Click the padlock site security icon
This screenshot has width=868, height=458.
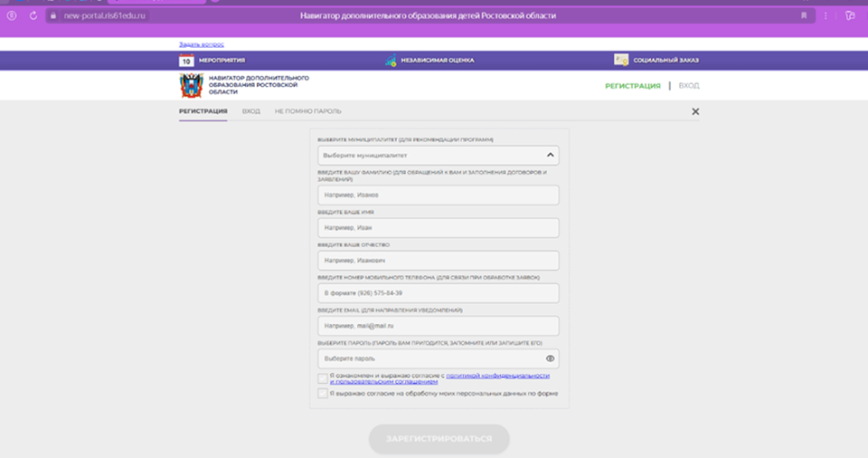(55, 15)
